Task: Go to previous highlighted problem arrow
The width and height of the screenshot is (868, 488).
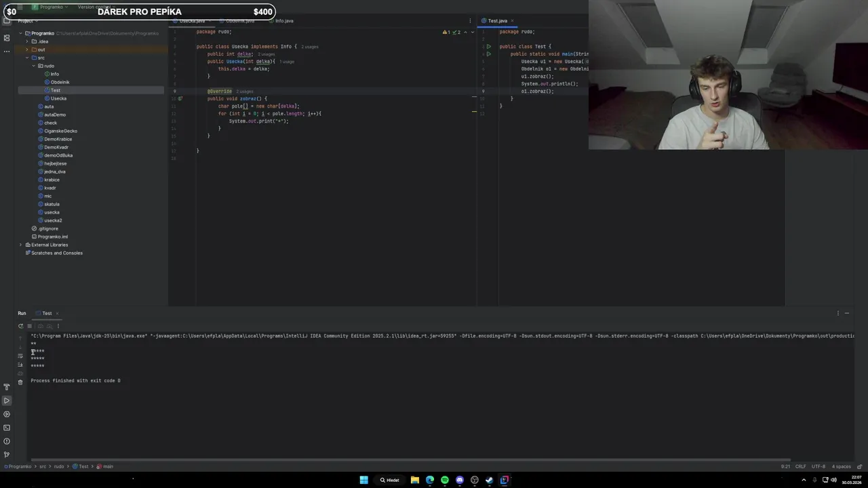Action: click(466, 32)
